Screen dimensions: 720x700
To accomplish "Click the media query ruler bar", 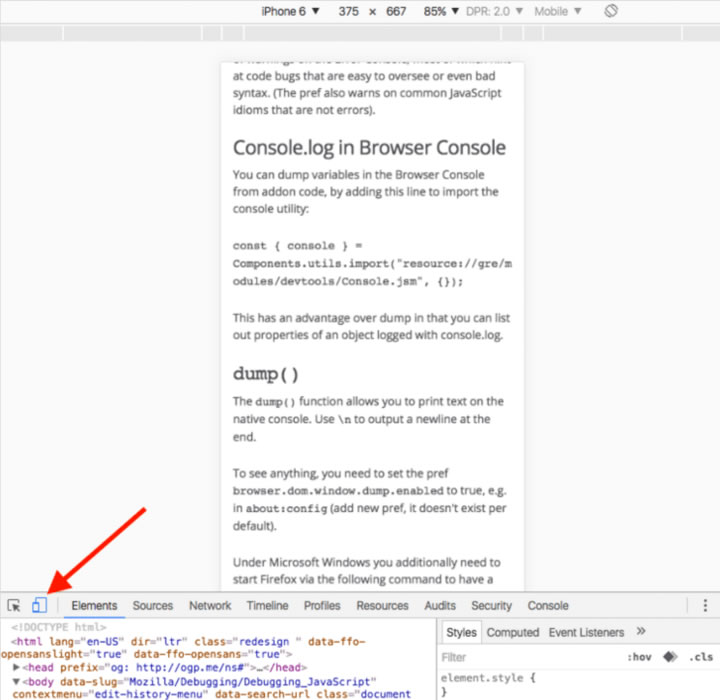I will [x=360, y=33].
